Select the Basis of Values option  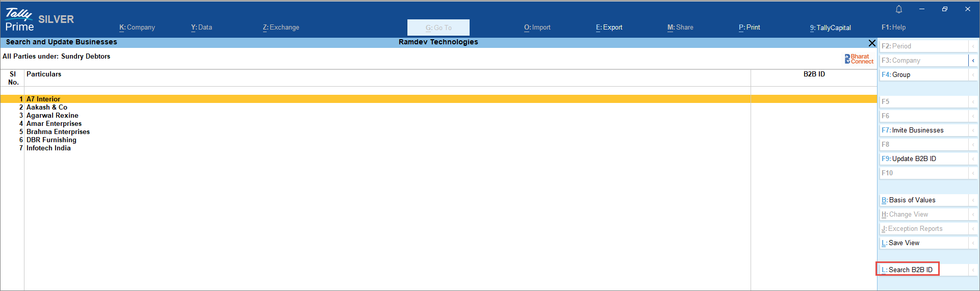909,200
